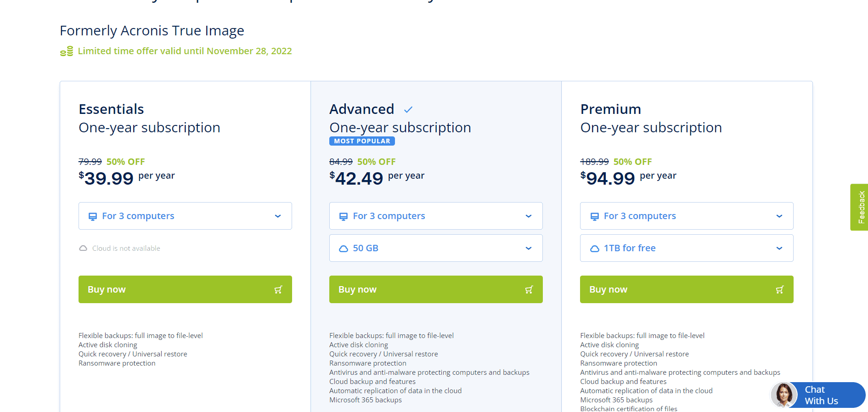Viewport: 868px width, 412px height.
Task: Click the monitor icon beside Advanced's computer selector
Action: pos(343,216)
